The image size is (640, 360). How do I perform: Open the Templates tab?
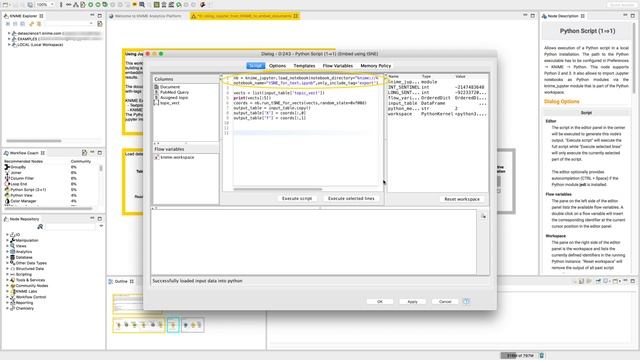pos(304,66)
